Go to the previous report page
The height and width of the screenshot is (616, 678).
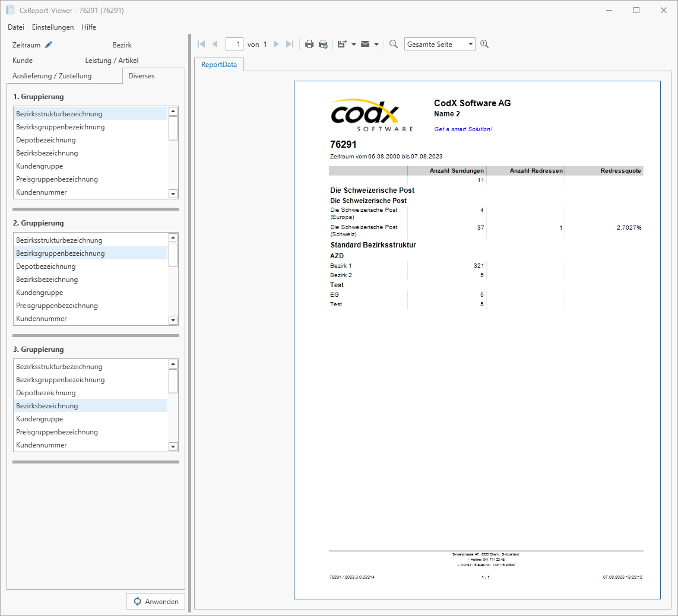pos(215,44)
